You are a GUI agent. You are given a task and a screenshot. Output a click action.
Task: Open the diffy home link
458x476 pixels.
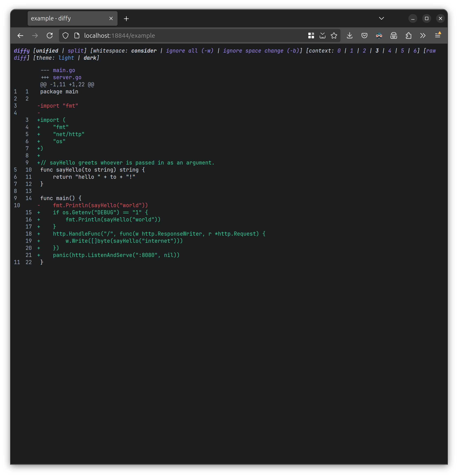(x=22, y=51)
